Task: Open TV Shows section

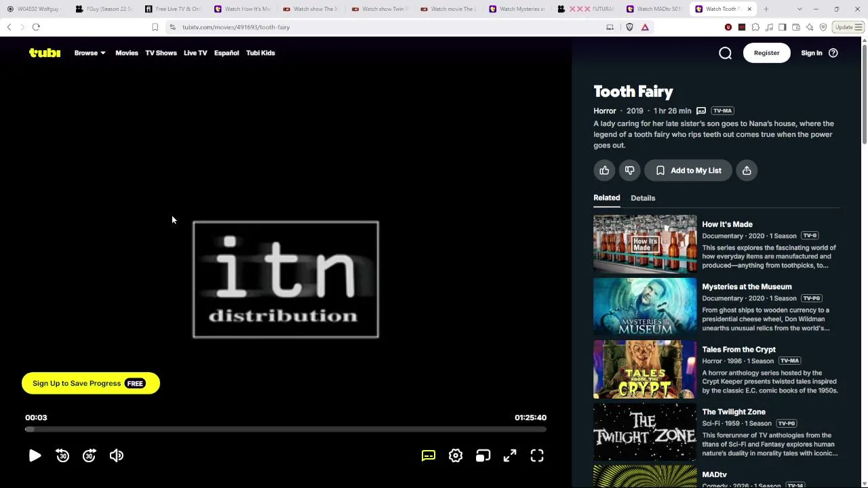Action: click(161, 53)
